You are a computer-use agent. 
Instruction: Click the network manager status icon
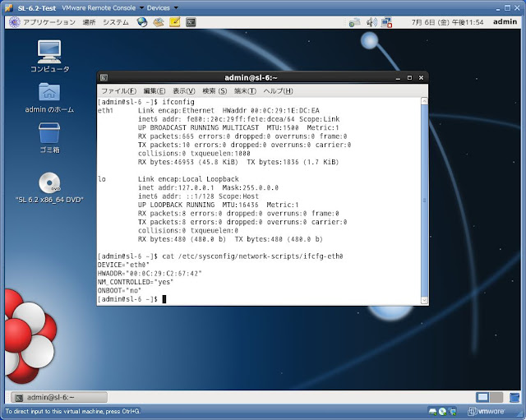click(x=386, y=22)
